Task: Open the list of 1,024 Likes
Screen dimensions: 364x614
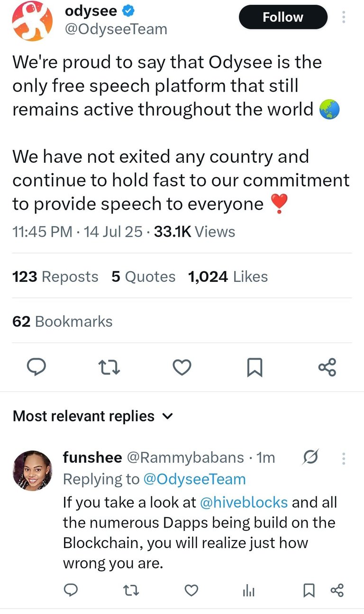Action: coord(228,277)
